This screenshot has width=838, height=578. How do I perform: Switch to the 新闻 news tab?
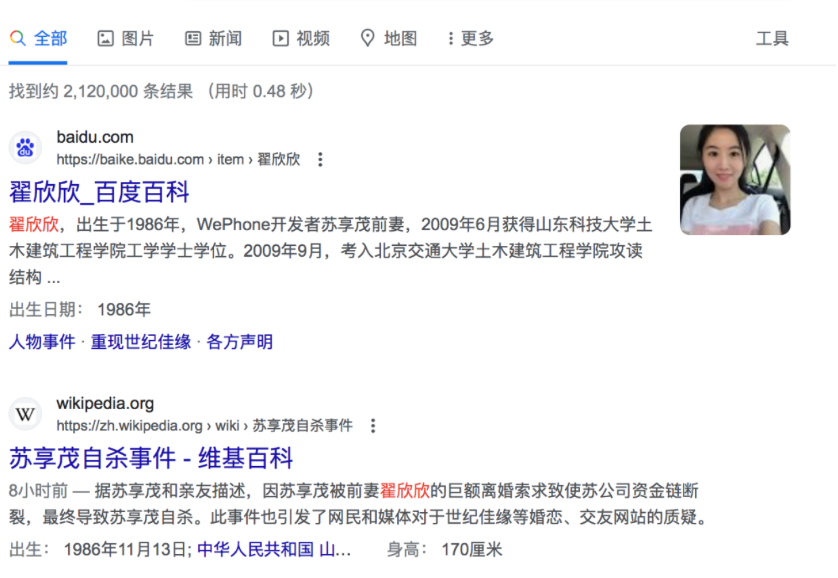tap(213, 38)
